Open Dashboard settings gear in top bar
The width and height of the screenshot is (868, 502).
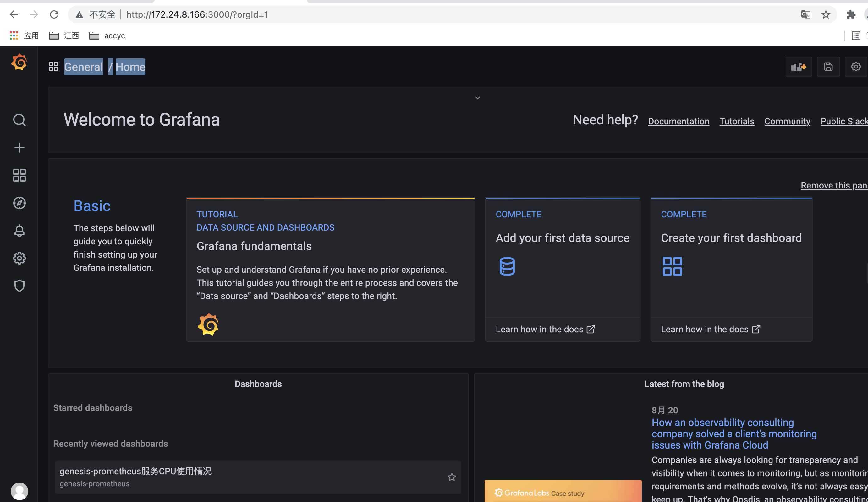(x=856, y=67)
